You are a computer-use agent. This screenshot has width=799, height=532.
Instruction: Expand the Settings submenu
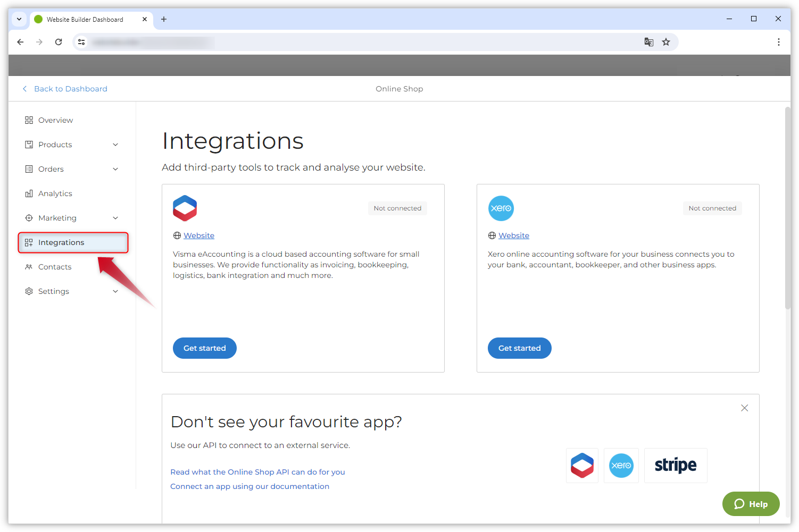[x=115, y=291]
